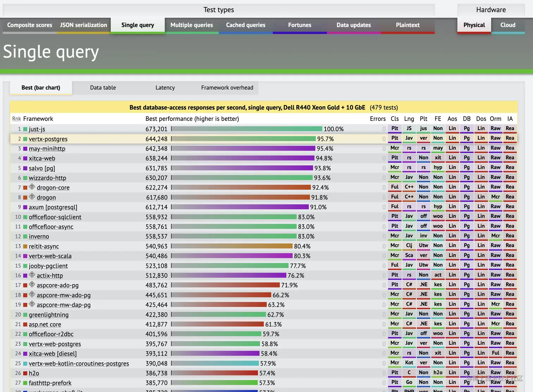This screenshot has width=533, height=392.
Task: Open the h2o framework link
Action: [x=34, y=373]
